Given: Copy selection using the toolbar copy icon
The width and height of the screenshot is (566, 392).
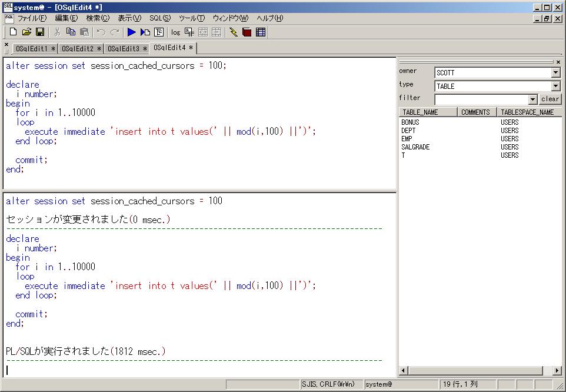Looking at the screenshot, I should (71, 32).
